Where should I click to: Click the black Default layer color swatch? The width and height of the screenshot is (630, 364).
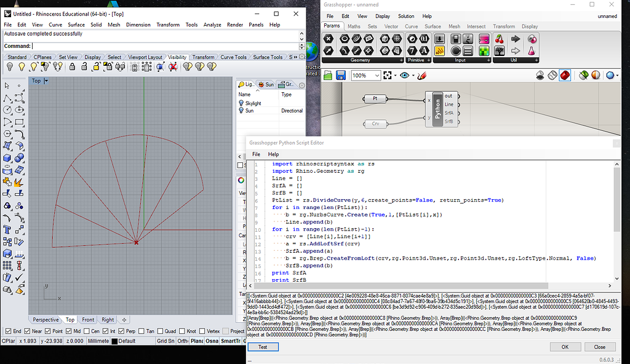click(114, 341)
